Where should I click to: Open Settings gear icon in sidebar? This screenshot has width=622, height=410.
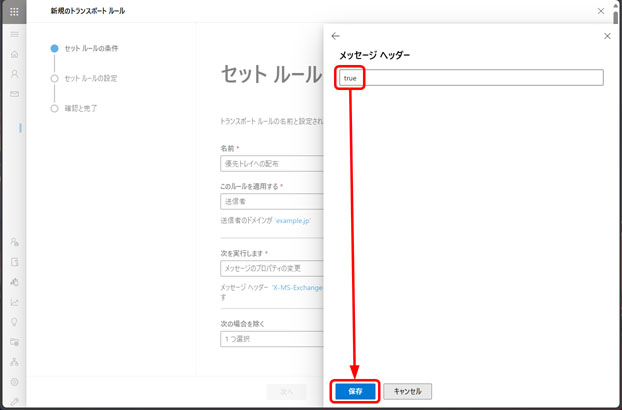click(x=14, y=382)
